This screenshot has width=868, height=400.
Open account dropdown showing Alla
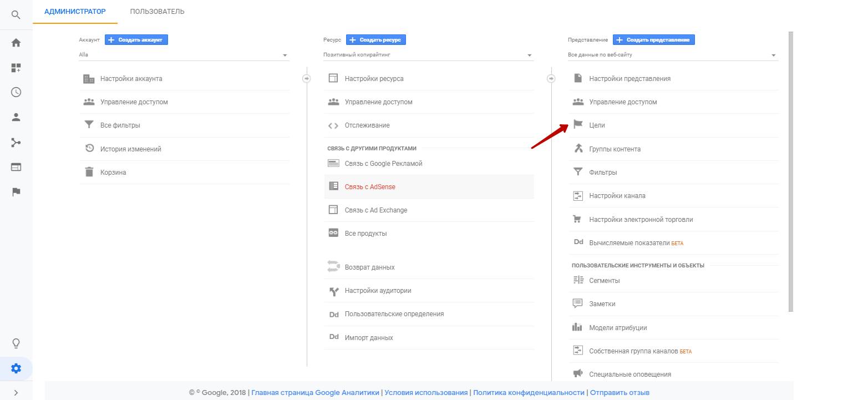(184, 55)
